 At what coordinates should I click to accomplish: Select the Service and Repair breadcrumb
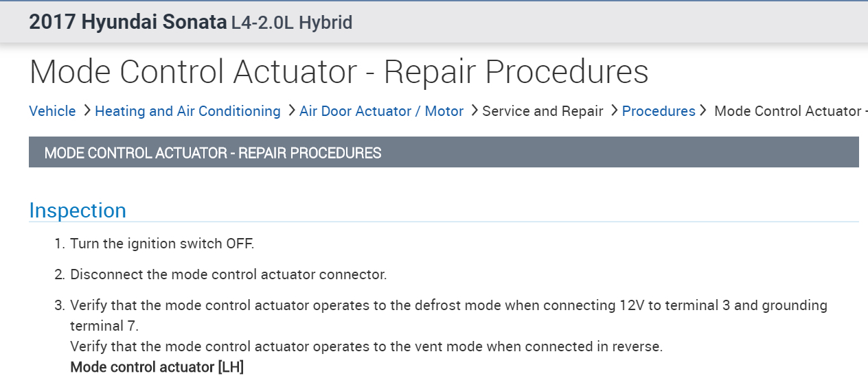542,111
